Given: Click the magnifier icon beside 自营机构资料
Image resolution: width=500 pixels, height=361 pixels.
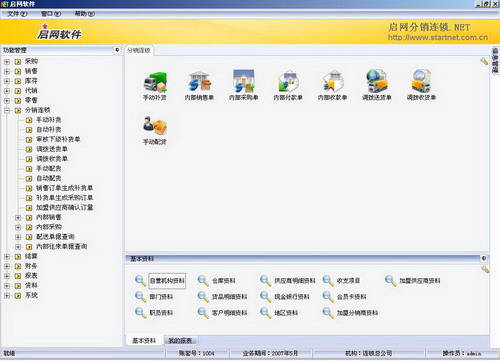Looking at the screenshot, I should pos(140,281).
